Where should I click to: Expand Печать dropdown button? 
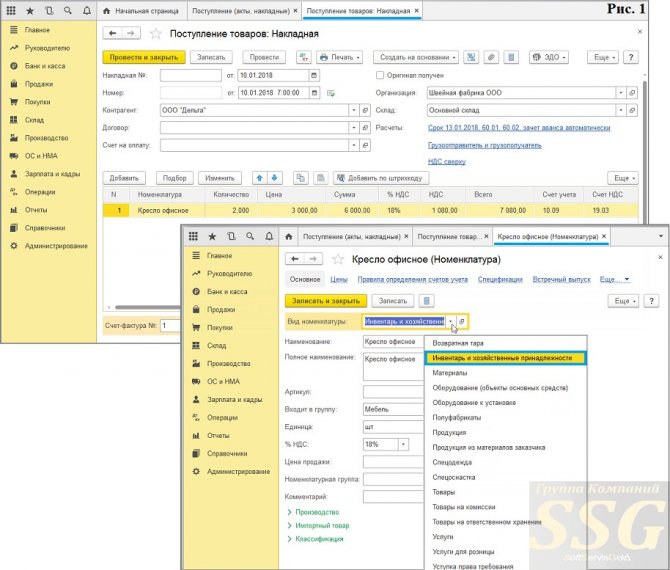(340, 57)
